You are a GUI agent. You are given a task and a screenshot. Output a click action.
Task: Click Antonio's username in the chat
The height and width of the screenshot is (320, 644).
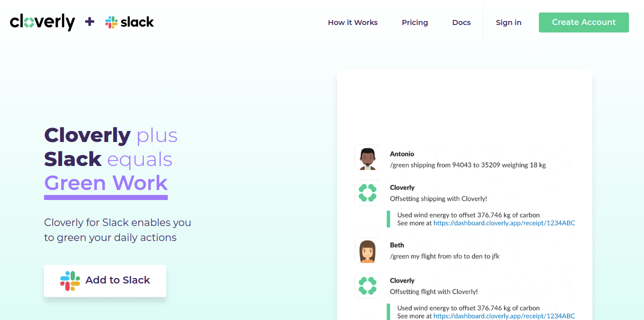click(402, 154)
